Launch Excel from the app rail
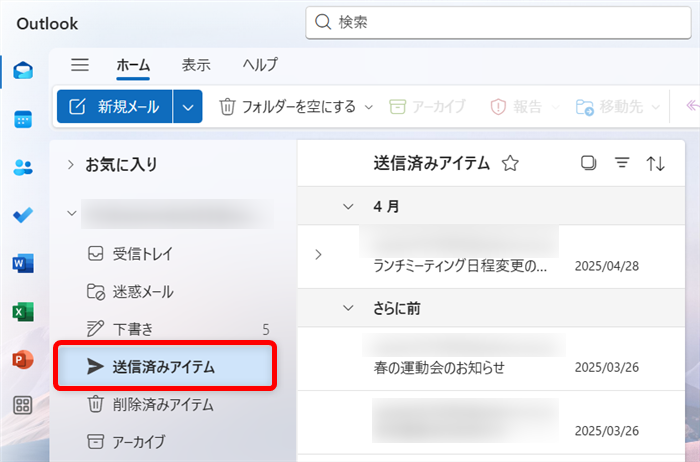 (22, 311)
